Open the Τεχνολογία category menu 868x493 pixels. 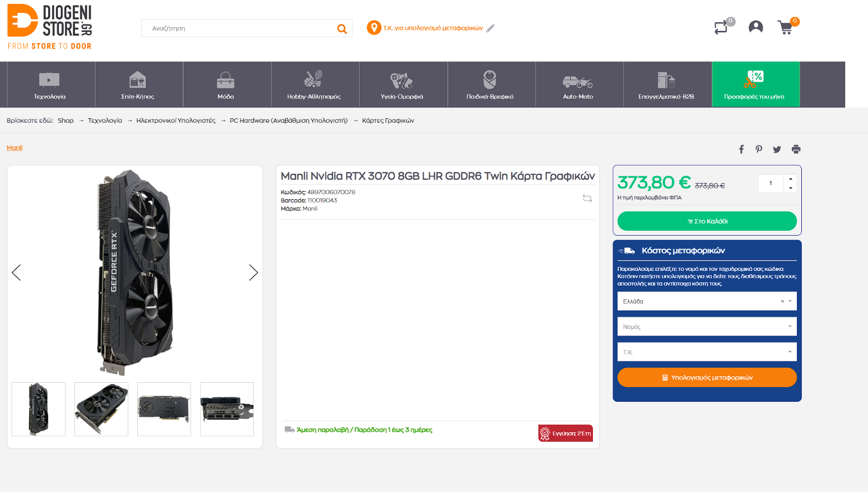coord(50,85)
